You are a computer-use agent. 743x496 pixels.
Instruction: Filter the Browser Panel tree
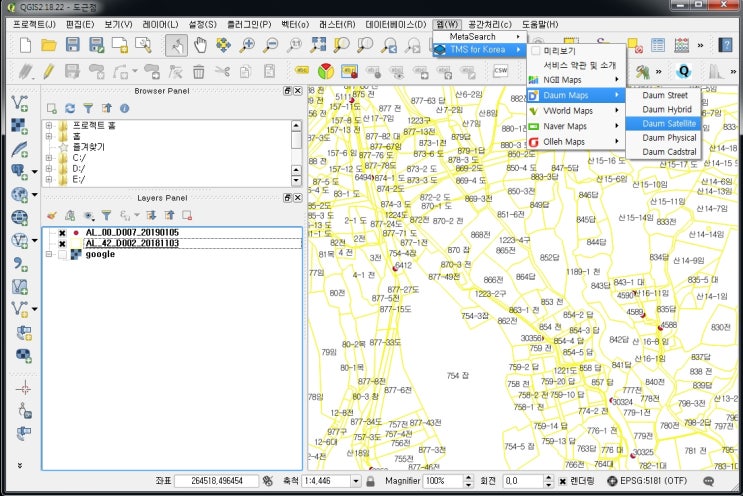point(88,108)
